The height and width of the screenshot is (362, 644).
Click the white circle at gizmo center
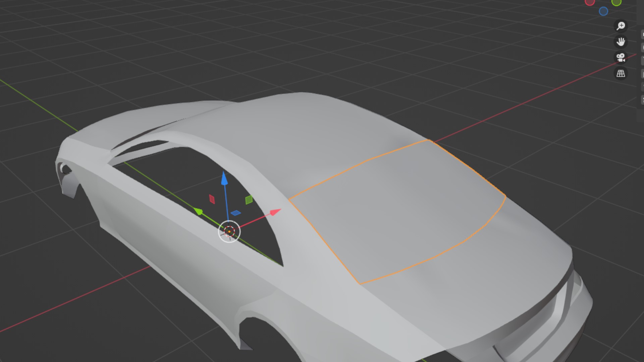click(x=229, y=232)
